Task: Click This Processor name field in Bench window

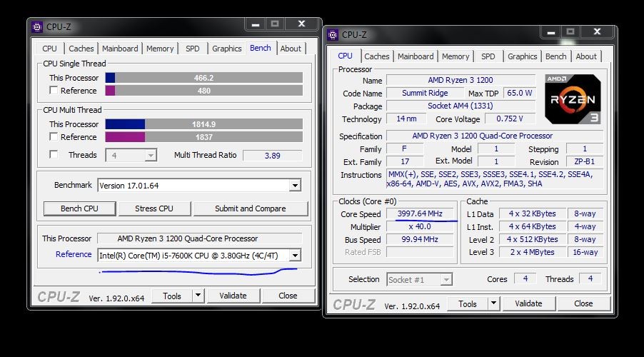Action: 200,238
